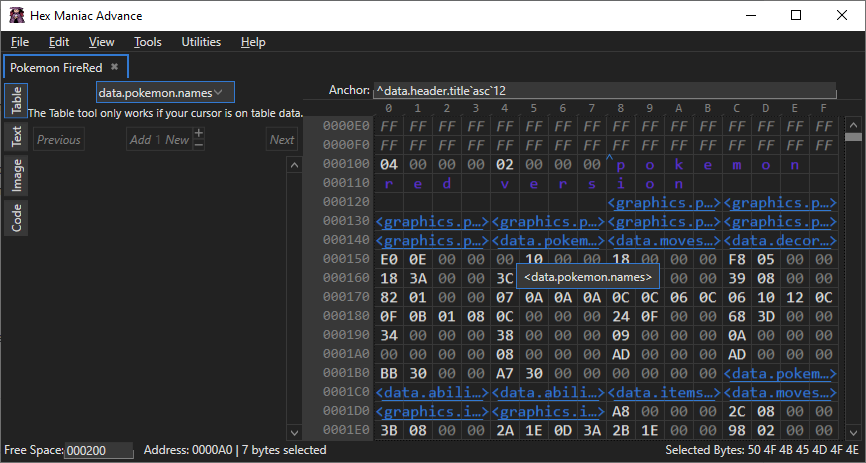Image resolution: width=866 pixels, height=463 pixels.
Task: Click the Anchor text field
Action: 605,90
